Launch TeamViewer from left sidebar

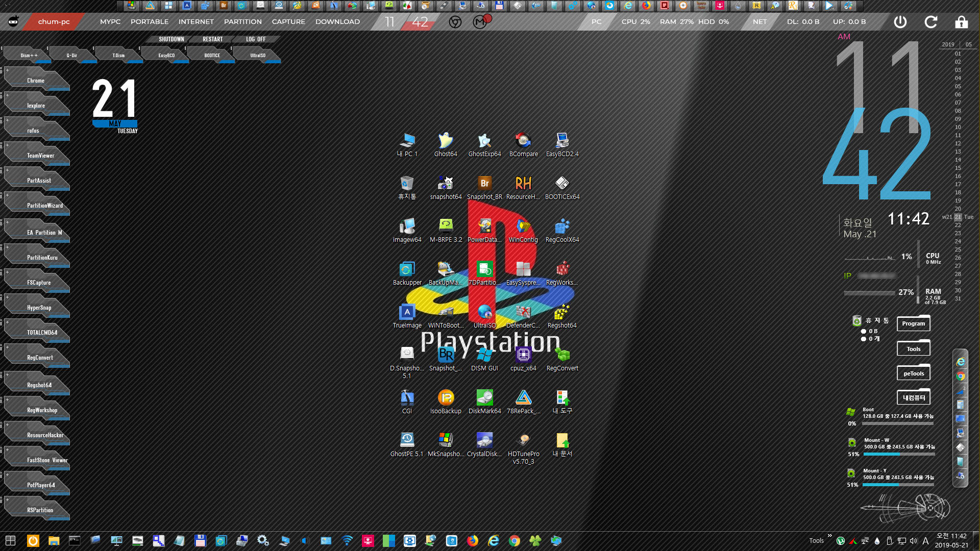click(x=37, y=155)
